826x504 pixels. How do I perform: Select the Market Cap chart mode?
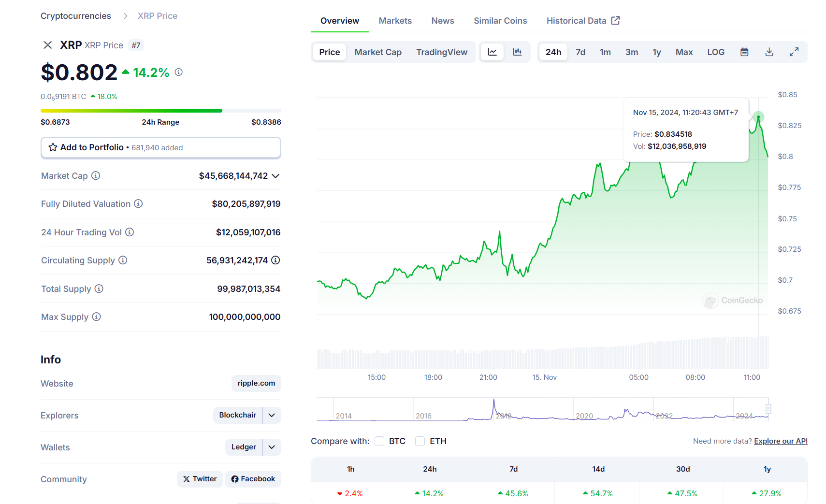coord(378,52)
